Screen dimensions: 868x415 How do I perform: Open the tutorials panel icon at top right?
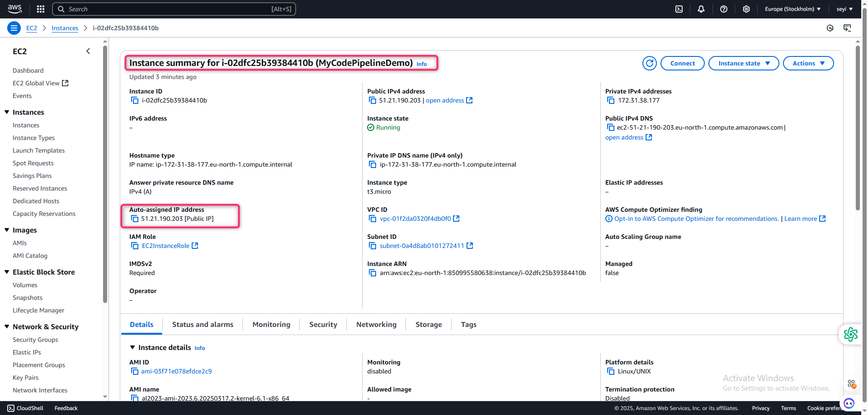pyautogui.click(x=847, y=28)
